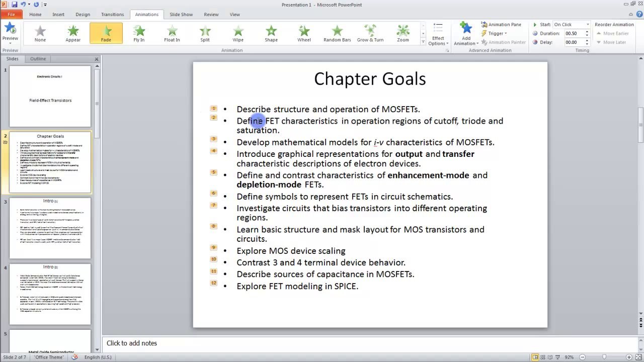644x362 pixels.
Task: Open the View tab
Action: pos(235,15)
